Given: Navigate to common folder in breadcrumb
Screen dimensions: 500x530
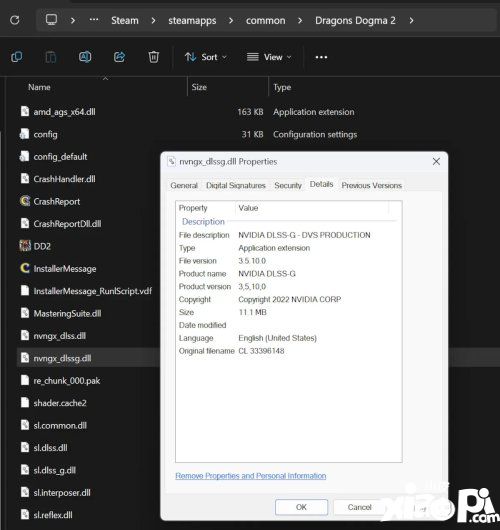Looking at the screenshot, I should point(265,21).
